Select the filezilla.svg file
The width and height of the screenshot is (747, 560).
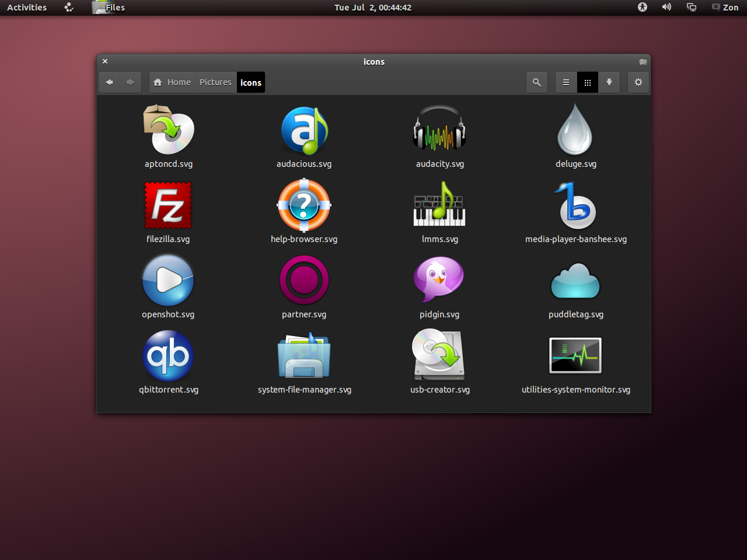click(x=168, y=205)
